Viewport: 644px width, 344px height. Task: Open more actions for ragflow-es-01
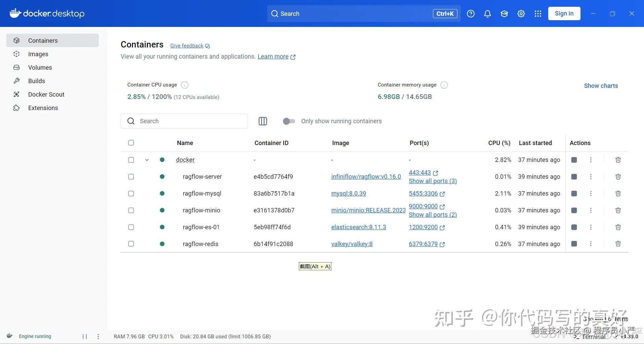[591, 227]
